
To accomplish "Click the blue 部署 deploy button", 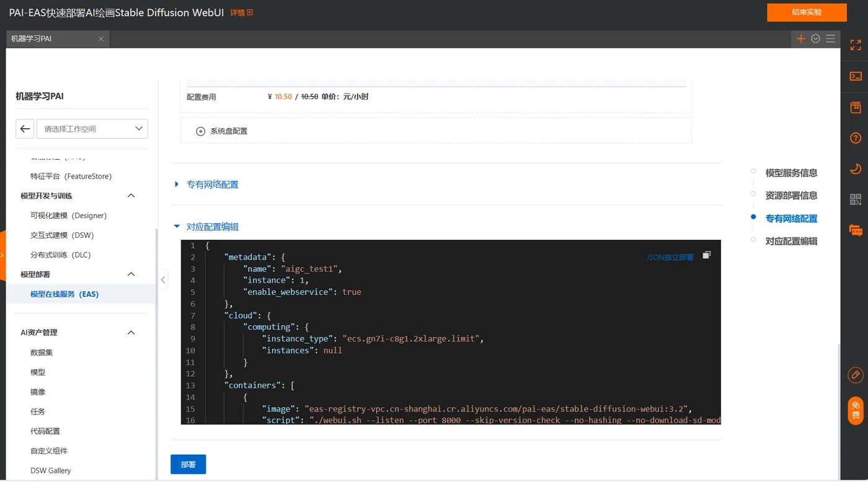I will click(x=188, y=465).
